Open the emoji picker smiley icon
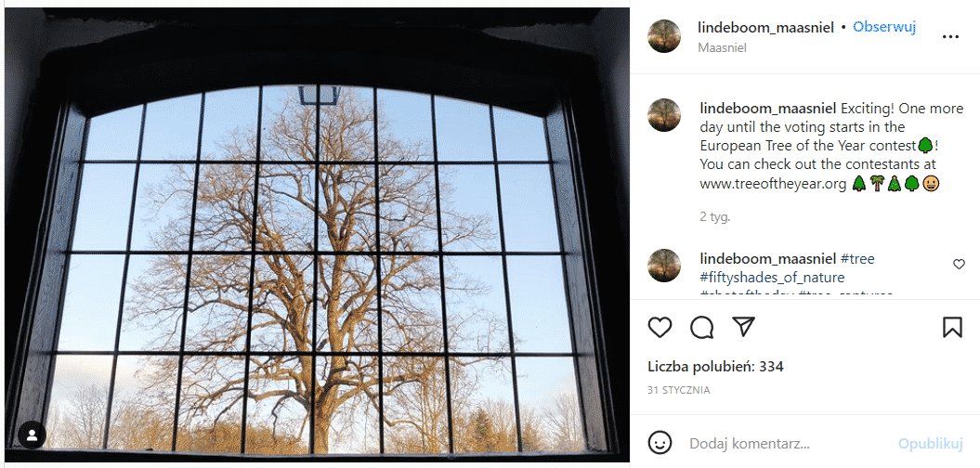 coord(660,443)
